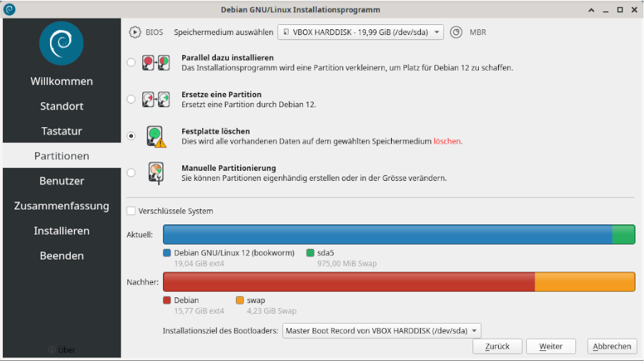
Task: Select Partitionen step in sidebar
Action: point(61,156)
